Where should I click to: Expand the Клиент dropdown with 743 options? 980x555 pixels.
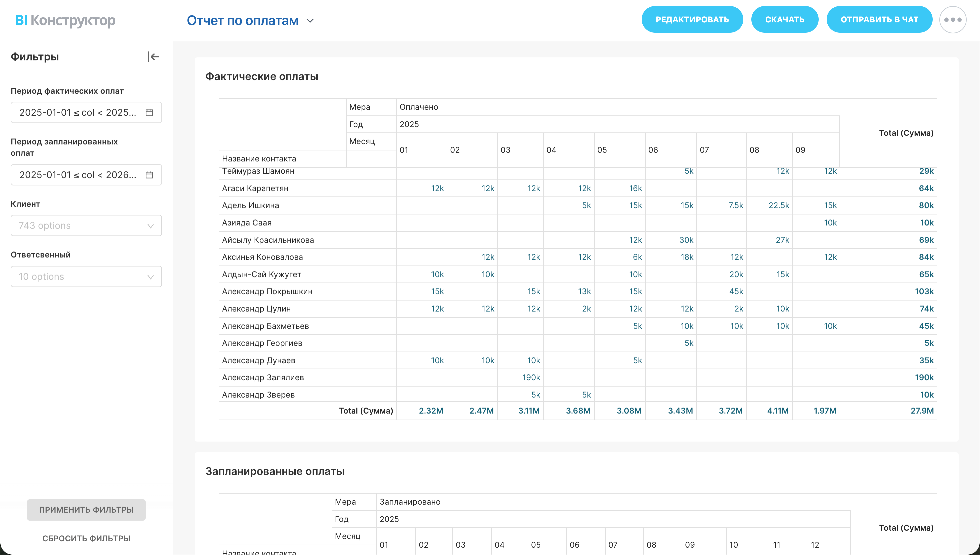click(x=86, y=226)
